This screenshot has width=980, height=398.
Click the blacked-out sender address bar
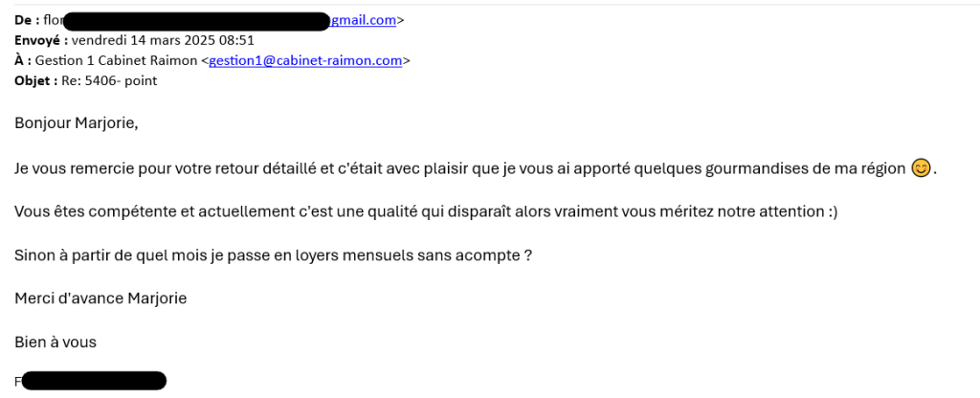[196, 21]
